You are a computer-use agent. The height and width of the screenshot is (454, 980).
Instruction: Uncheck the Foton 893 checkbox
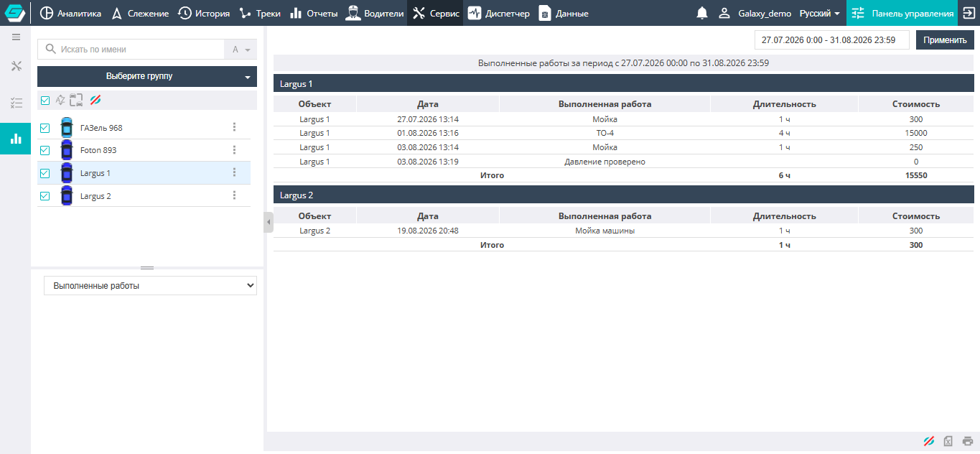(x=45, y=151)
